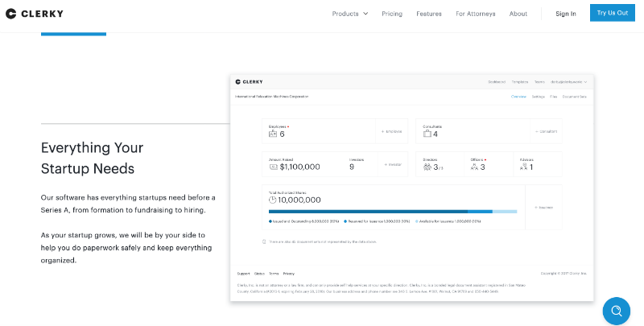644x326 pixels.
Task: Click the add Employee button
Action: tap(391, 131)
